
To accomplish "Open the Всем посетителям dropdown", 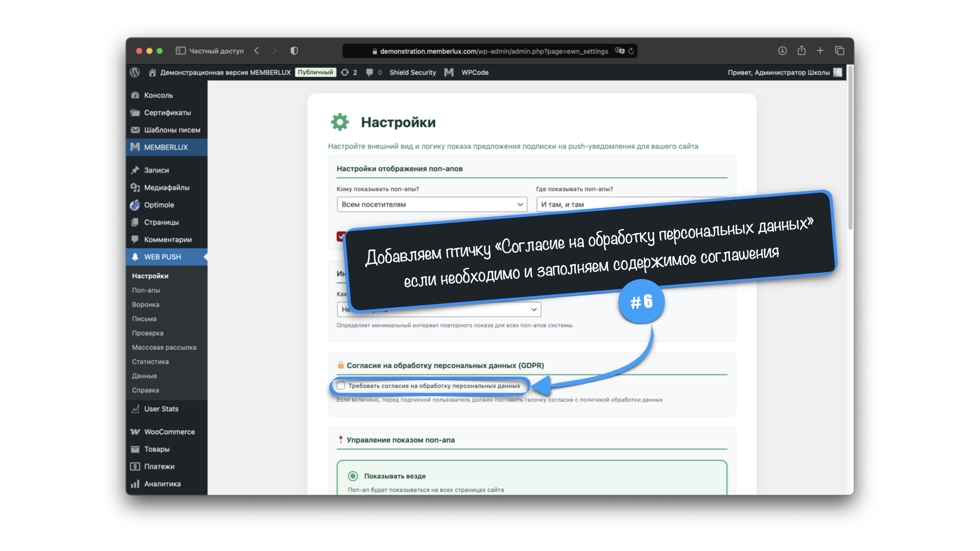I will [432, 204].
